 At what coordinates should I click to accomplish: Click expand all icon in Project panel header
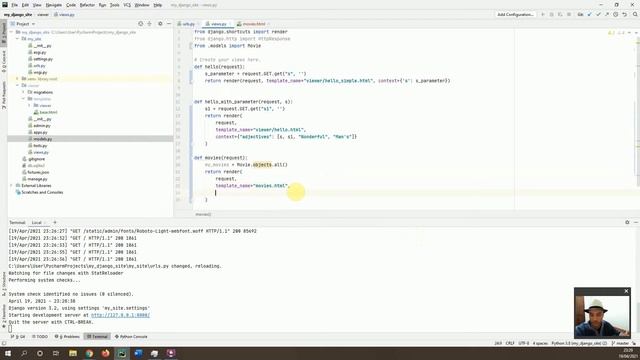tap(150, 24)
